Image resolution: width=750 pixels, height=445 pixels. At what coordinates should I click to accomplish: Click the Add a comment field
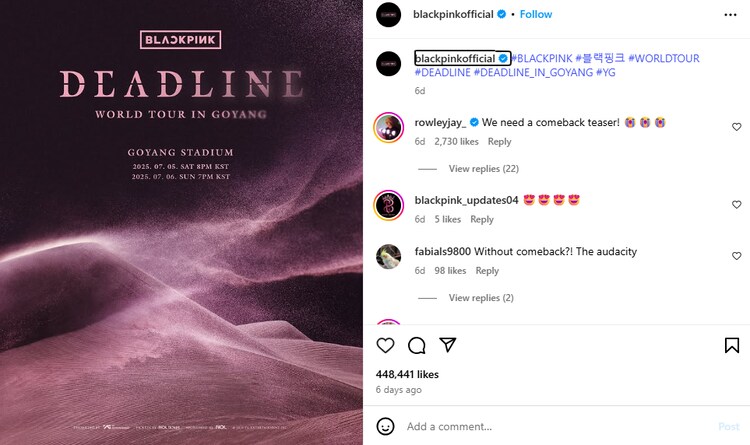click(550, 426)
